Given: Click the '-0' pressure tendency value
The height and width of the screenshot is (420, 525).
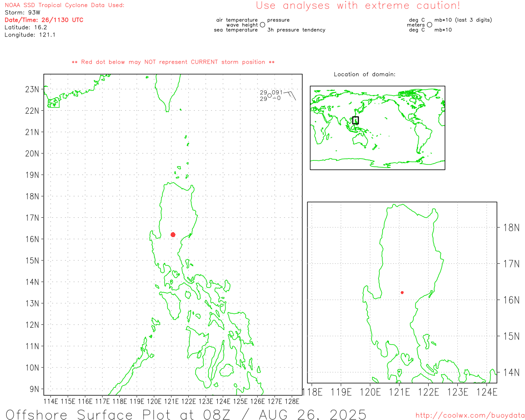Looking at the screenshot, I should (x=277, y=98).
